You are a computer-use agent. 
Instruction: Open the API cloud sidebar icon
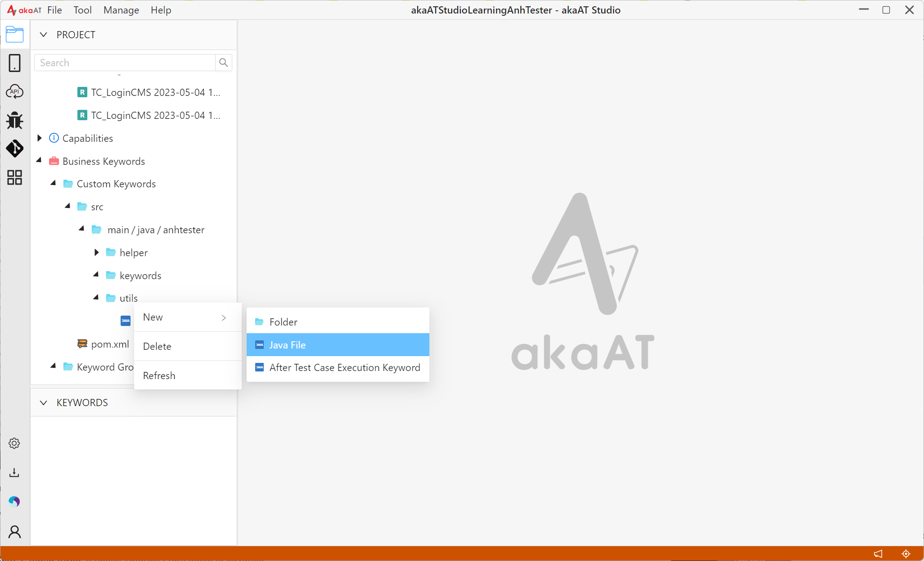[15, 91]
